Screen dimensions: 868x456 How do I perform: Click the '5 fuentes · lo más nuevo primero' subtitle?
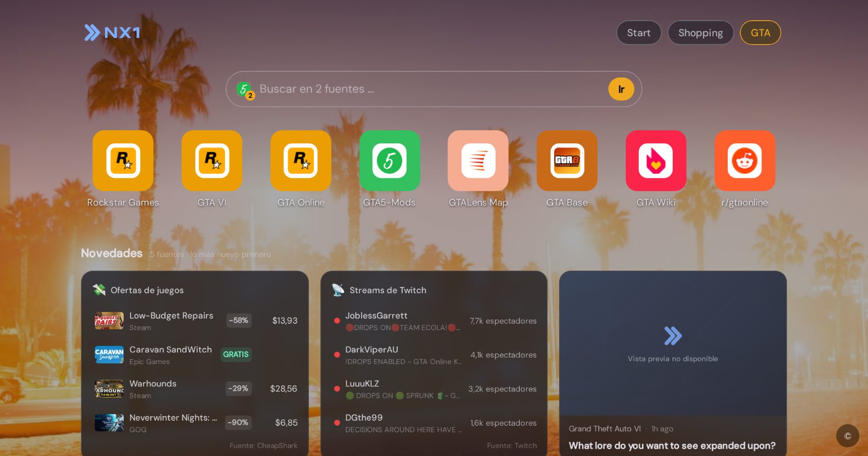pyautogui.click(x=210, y=255)
